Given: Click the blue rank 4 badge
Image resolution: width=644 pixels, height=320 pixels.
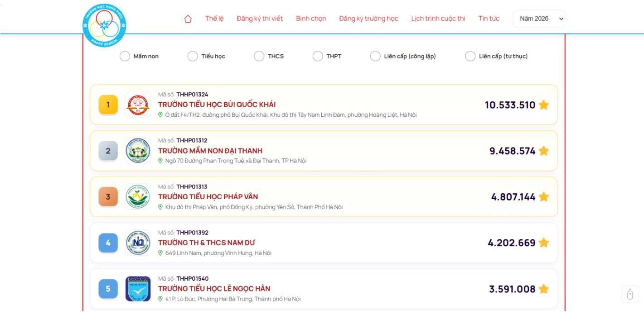Looking at the screenshot, I should [x=108, y=243].
